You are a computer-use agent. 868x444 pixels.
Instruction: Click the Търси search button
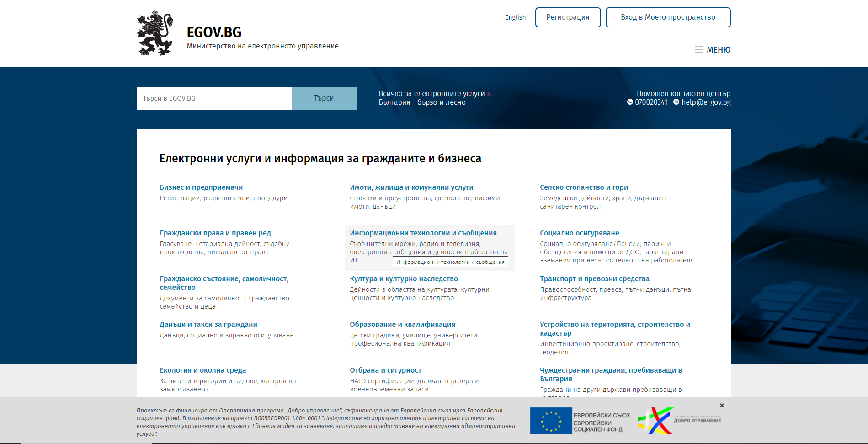tap(324, 98)
